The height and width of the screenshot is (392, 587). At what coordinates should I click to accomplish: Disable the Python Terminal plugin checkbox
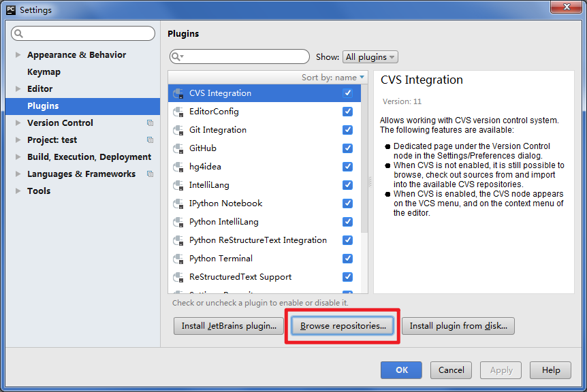point(347,259)
